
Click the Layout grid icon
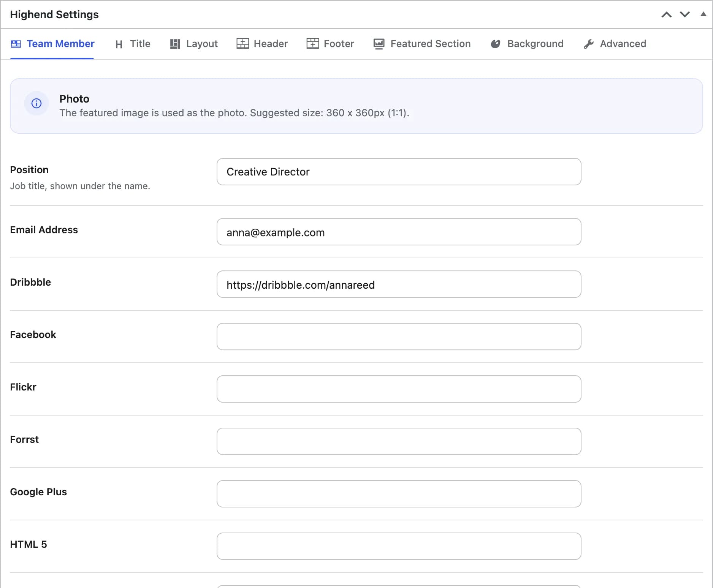tap(175, 44)
